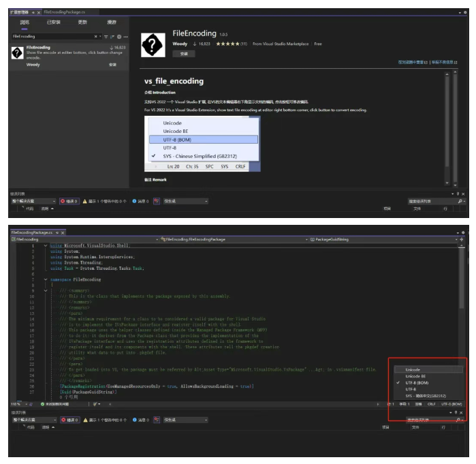The width and height of the screenshot is (476, 464).
Task: Pin the Extension Manager tab
Action: click(33, 12)
